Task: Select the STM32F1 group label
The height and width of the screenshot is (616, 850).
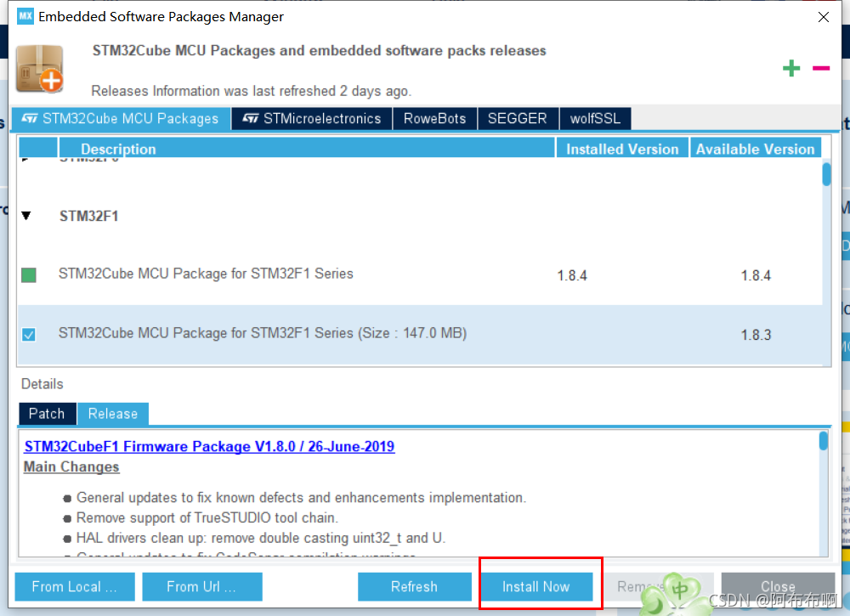Action: (x=89, y=216)
